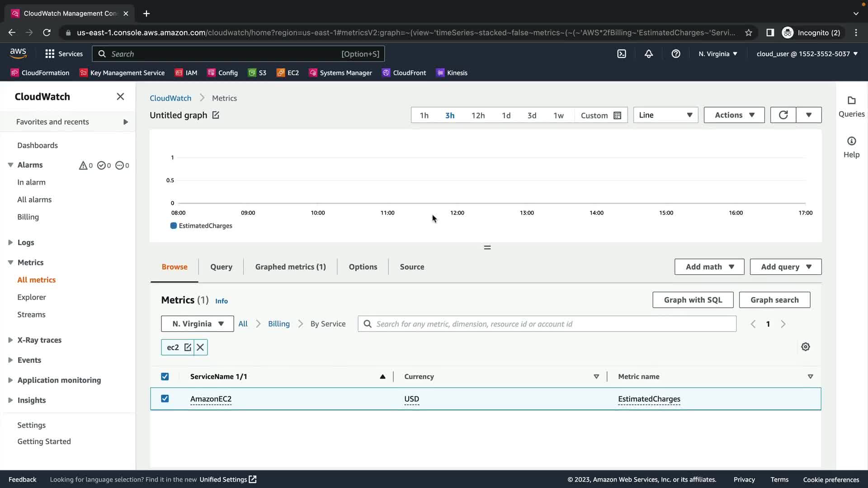Open the Line graph type dropdown
The width and height of the screenshot is (868, 488).
point(665,115)
